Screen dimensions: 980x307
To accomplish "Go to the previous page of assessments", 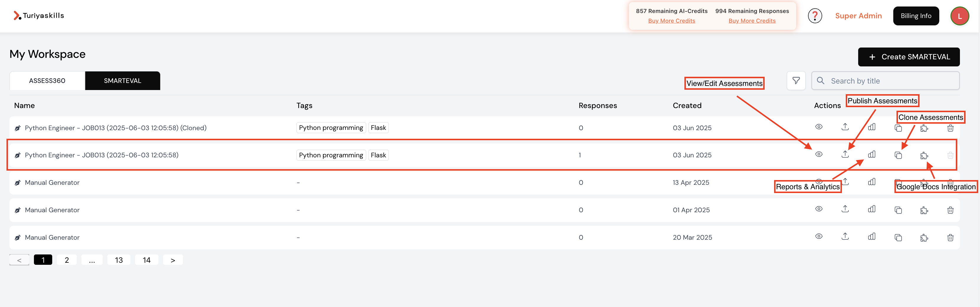I will tap(19, 259).
